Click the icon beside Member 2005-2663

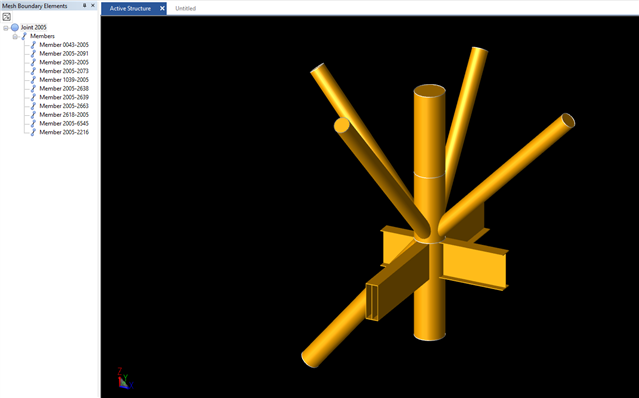tap(33, 106)
